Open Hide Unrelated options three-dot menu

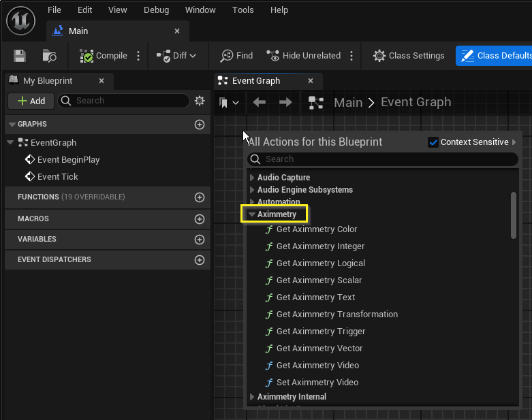click(x=351, y=56)
